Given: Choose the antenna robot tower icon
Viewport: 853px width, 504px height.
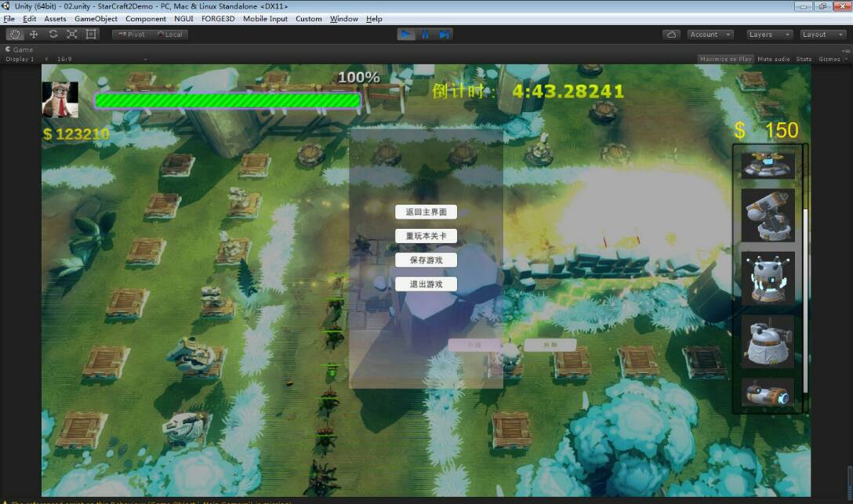Looking at the screenshot, I should 768,278.
